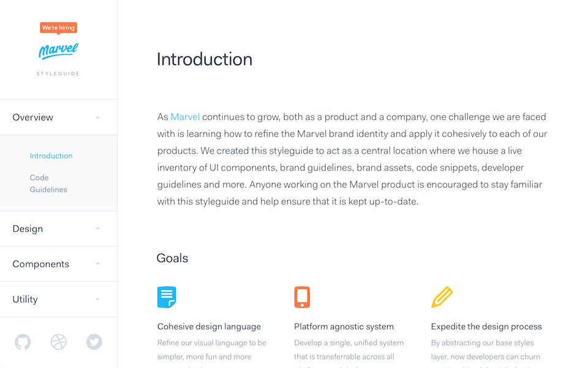The width and height of the screenshot is (588, 368).
Task: Click the yellow pencil icon
Action: pyautogui.click(x=442, y=297)
